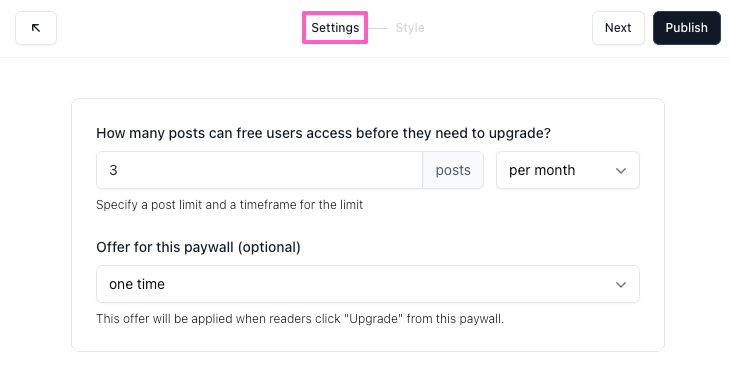Click the connector line between Settings and Style

tap(378, 28)
